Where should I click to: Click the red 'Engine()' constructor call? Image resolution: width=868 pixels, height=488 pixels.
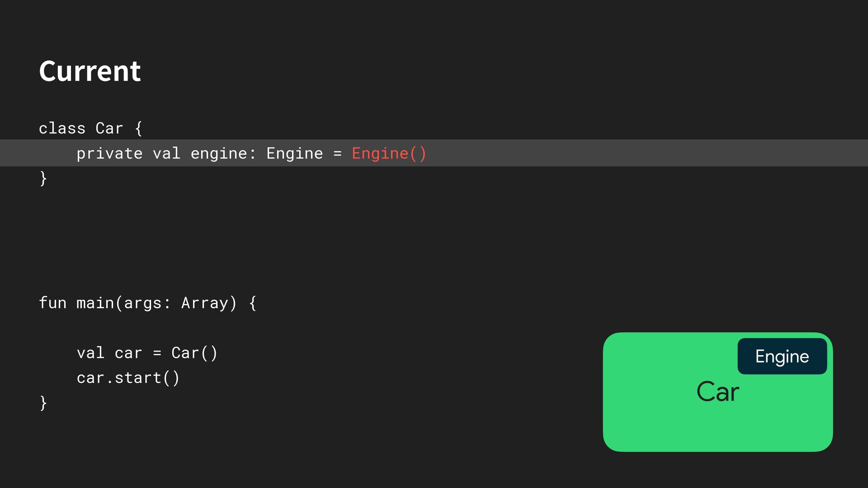(389, 154)
